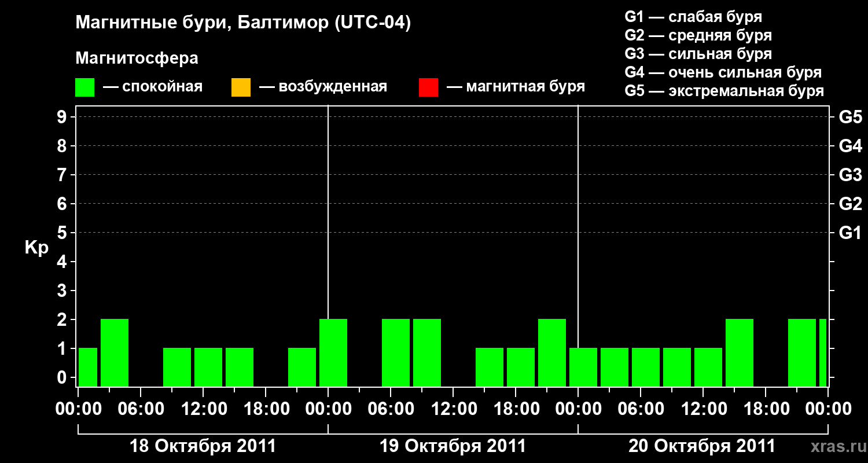Click the Kp 2 bar before 06:00 on 18 Октября
The image size is (868, 463).
[x=115, y=352]
